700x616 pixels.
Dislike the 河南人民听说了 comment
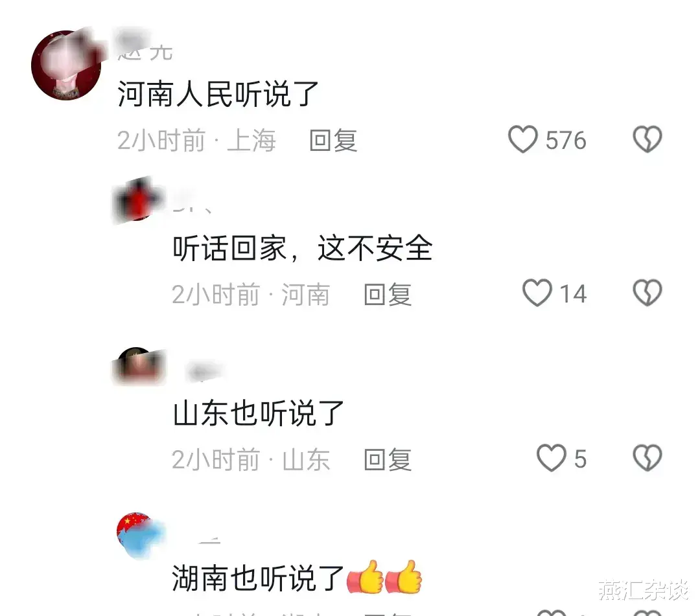coord(647,140)
